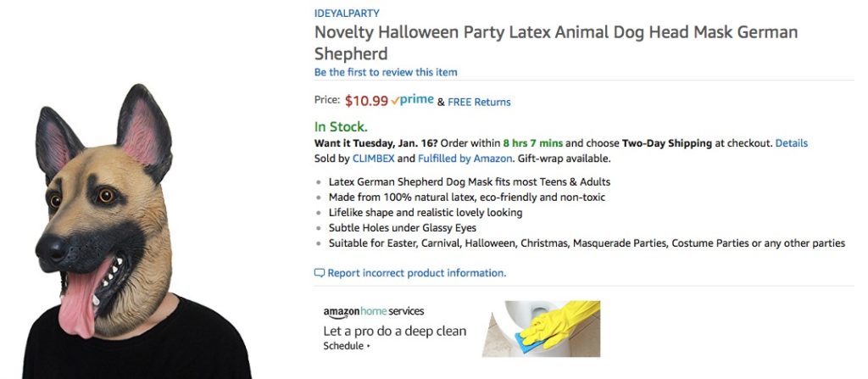Click the green "In Stock." text
The image size is (868, 379).
point(341,127)
